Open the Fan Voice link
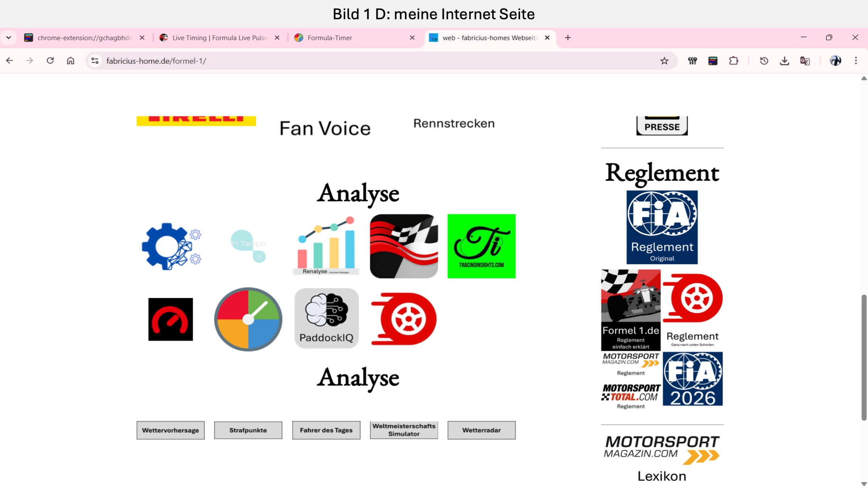Screen dimensions: 868x488 pyautogui.click(x=325, y=128)
